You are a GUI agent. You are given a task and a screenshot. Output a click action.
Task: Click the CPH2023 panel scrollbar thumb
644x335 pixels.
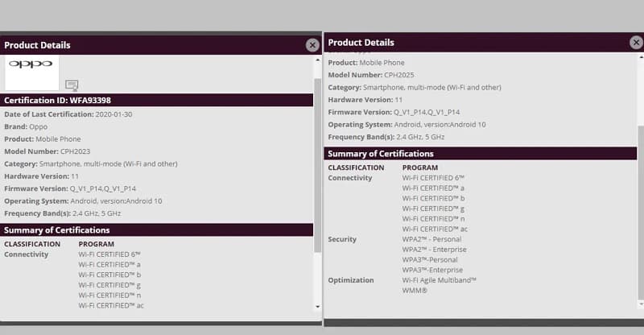317,165
